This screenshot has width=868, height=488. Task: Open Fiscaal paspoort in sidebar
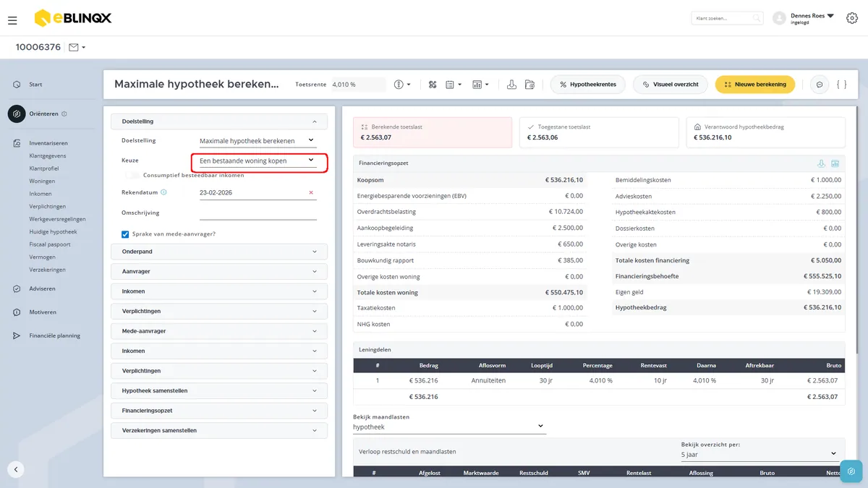coord(50,244)
